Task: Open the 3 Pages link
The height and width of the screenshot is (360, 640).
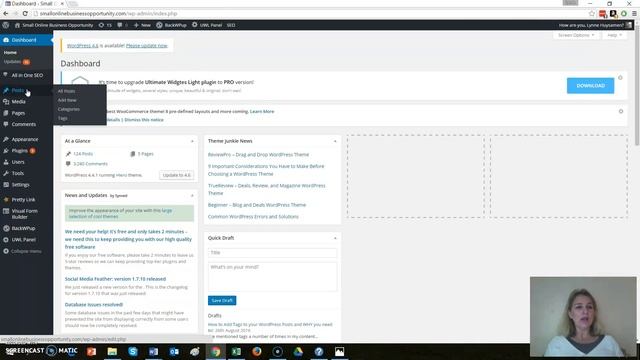Action: coord(145,154)
